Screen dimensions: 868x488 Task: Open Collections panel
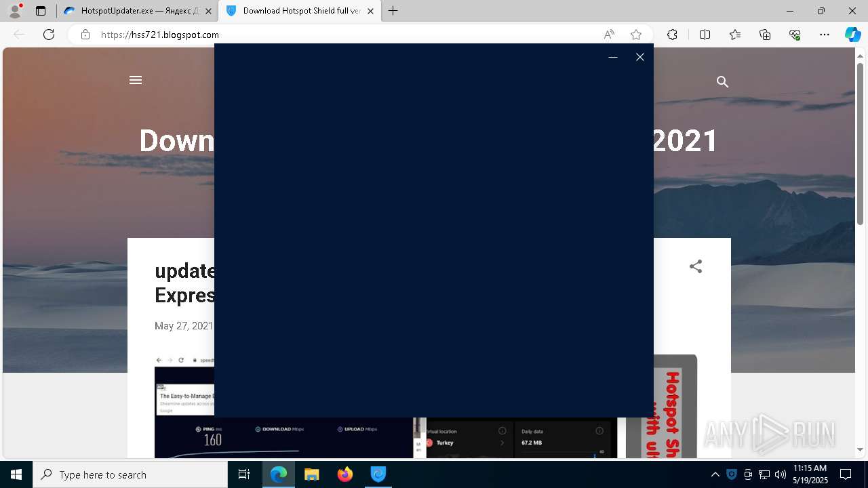coord(765,35)
